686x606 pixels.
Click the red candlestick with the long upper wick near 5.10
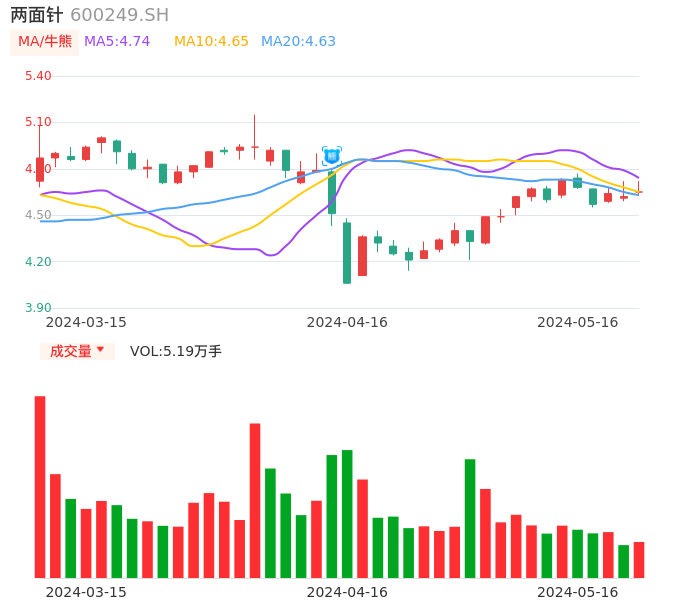(x=255, y=146)
